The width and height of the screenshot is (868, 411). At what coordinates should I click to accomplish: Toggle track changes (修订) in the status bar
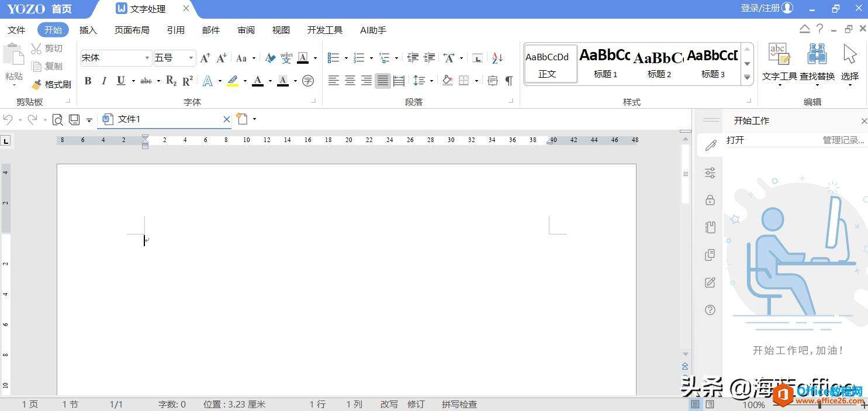416,404
